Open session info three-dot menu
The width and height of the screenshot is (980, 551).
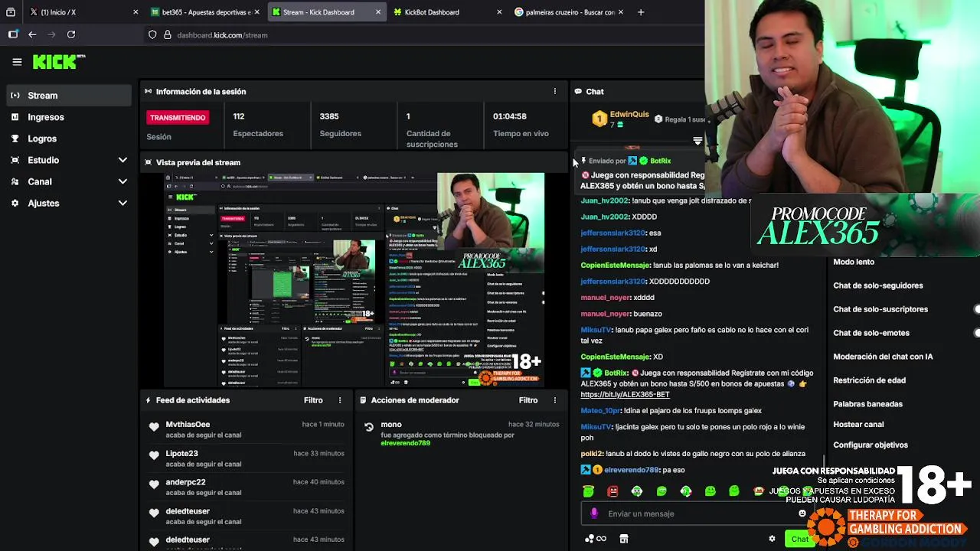click(555, 91)
